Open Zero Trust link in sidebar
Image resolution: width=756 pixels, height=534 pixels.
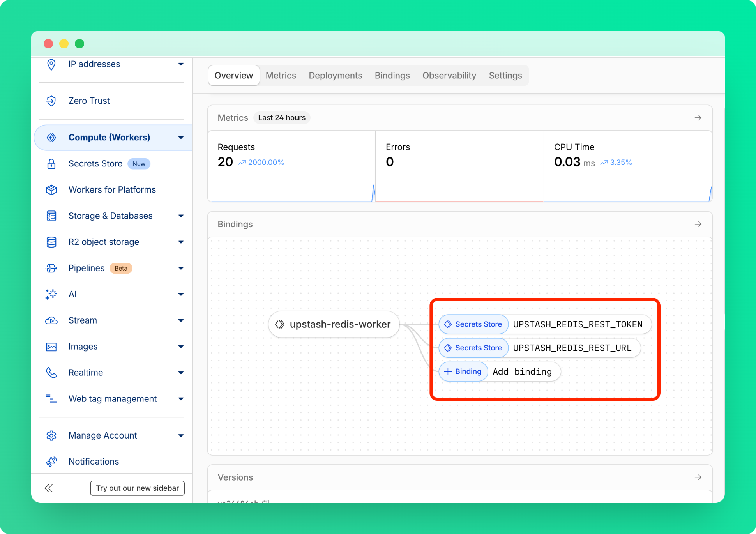pos(89,101)
